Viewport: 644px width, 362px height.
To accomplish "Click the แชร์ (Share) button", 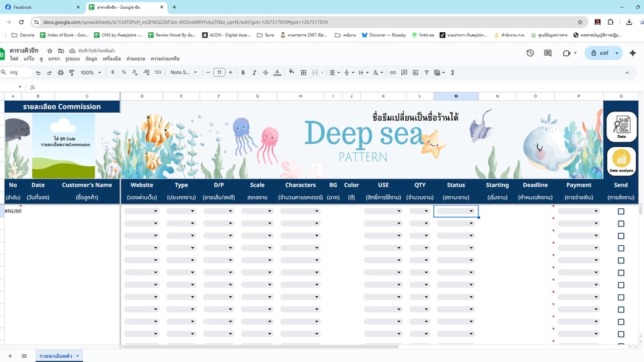I will point(600,53).
